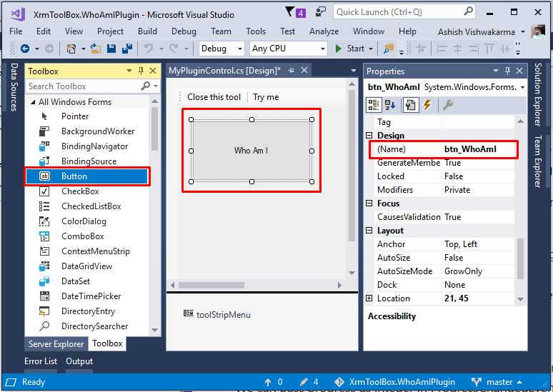Click the Open File folder icon
The image size is (553, 392).
[x=96, y=49]
